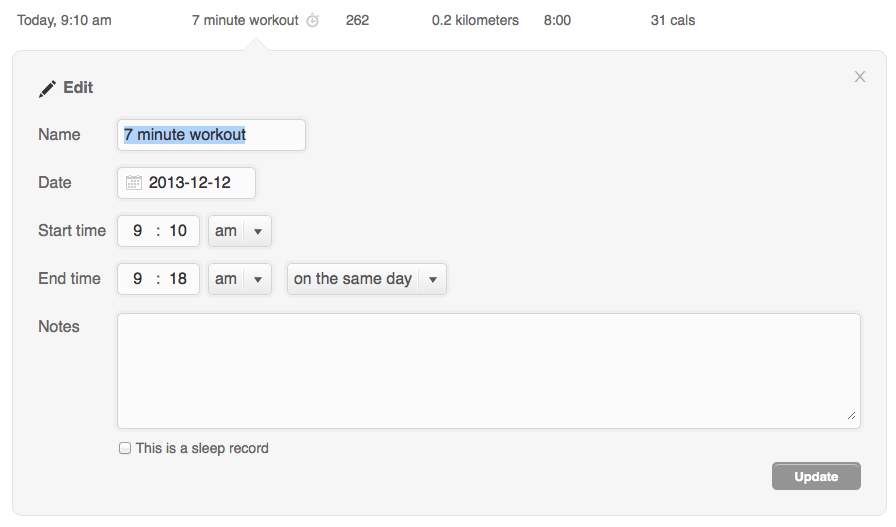Select the Start time hour value 9
This screenshot has height=527, width=896.
(x=137, y=231)
